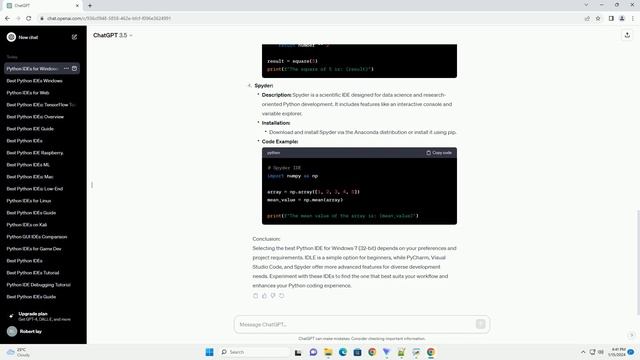Viewport: 640px width, 360px height.
Task: Open the weather widget in taskbar
Action: tap(18, 352)
